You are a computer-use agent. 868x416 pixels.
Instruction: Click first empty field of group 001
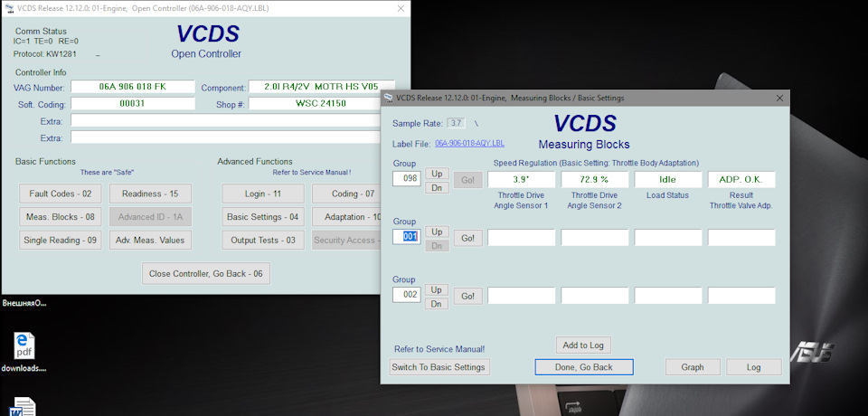(521, 238)
